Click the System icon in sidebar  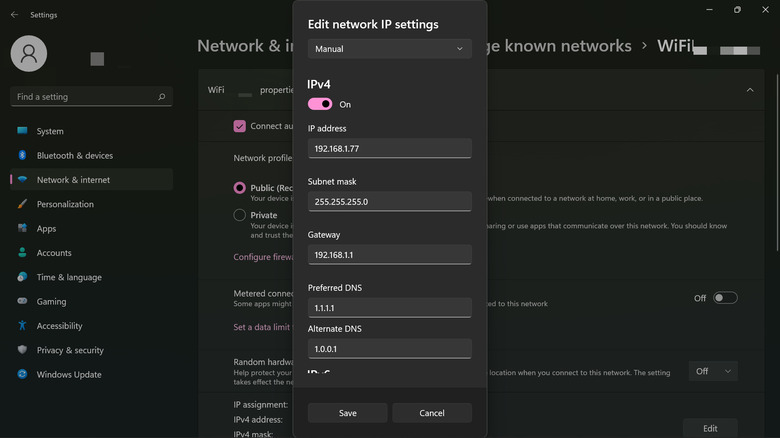[22, 131]
